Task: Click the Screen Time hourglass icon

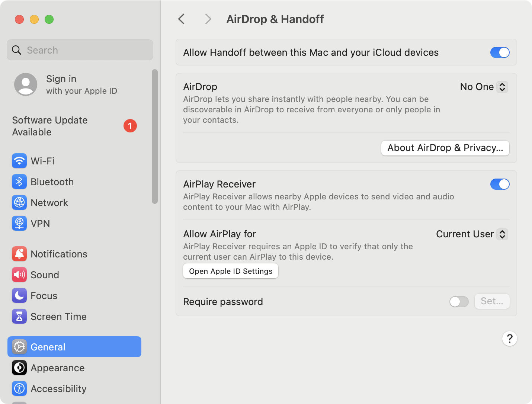Action: click(x=19, y=317)
